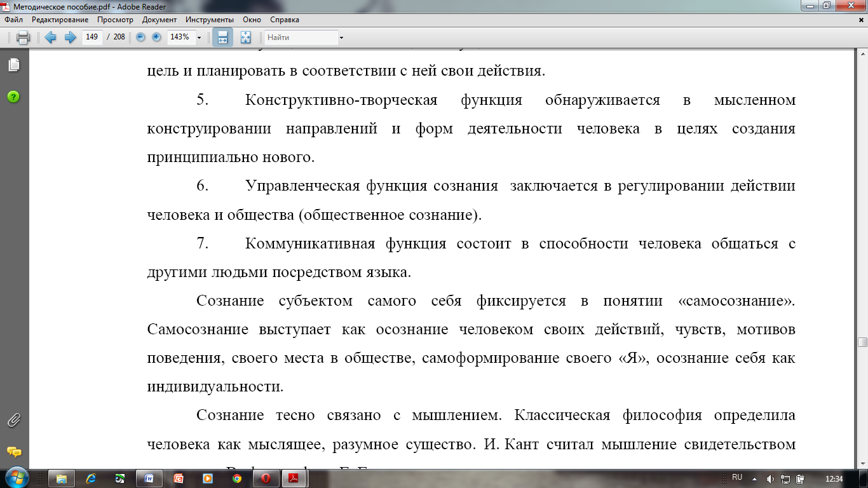Open the Редактирование menu
Image resolution: width=868 pixels, height=488 pixels.
pos(60,20)
